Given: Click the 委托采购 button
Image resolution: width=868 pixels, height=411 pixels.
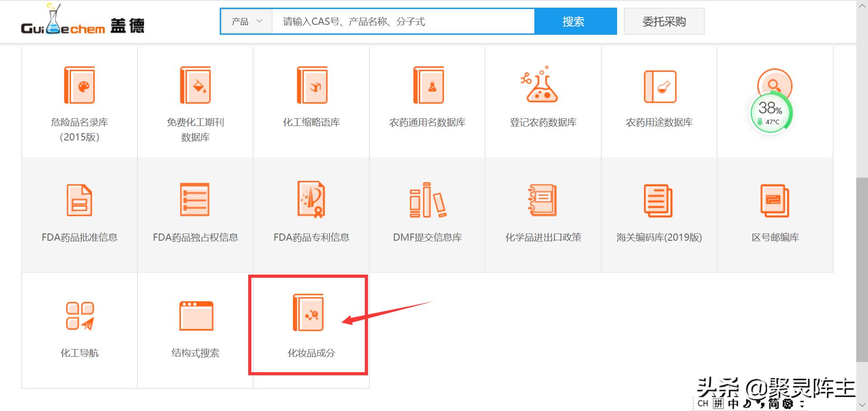Looking at the screenshot, I should pyautogui.click(x=664, y=21).
